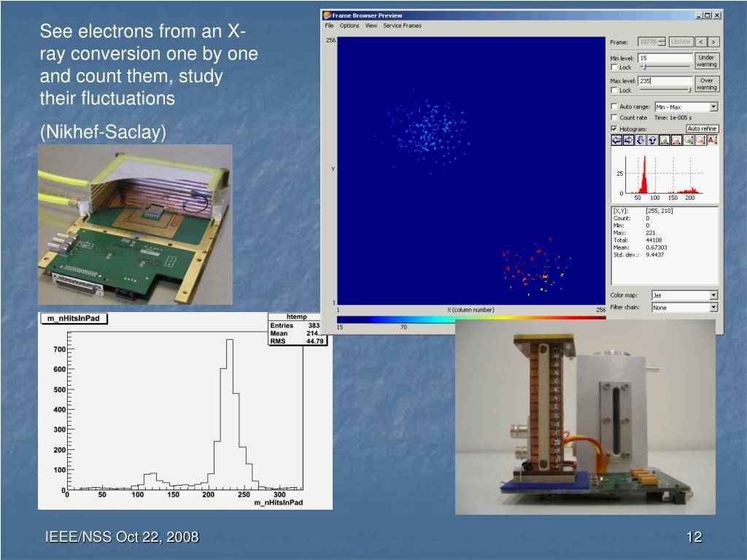
Task: Click the blue hit cluster in frame image
Action: (x=426, y=130)
